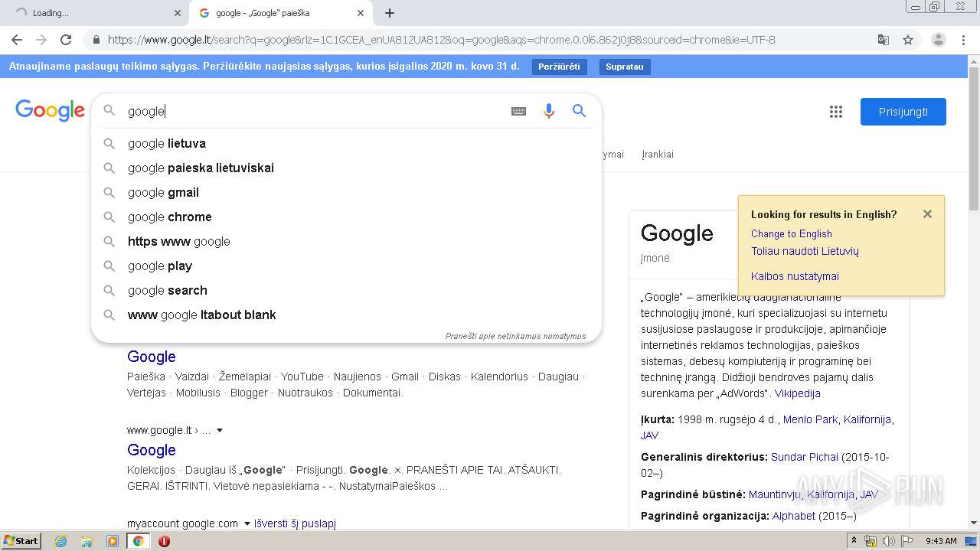The height and width of the screenshot is (551, 980).
Task: Open first Google result title link
Action: 152,357
